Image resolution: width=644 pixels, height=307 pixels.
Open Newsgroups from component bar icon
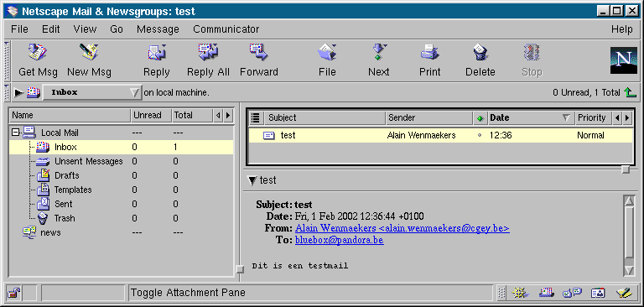pyautogui.click(x=572, y=293)
